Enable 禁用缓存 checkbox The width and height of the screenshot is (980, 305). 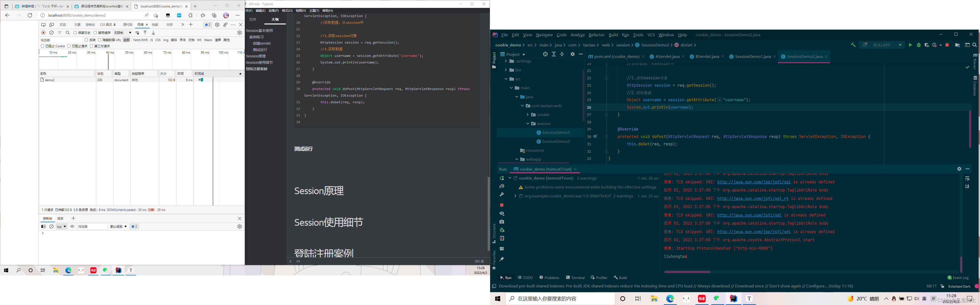click(x=95, y=33)
